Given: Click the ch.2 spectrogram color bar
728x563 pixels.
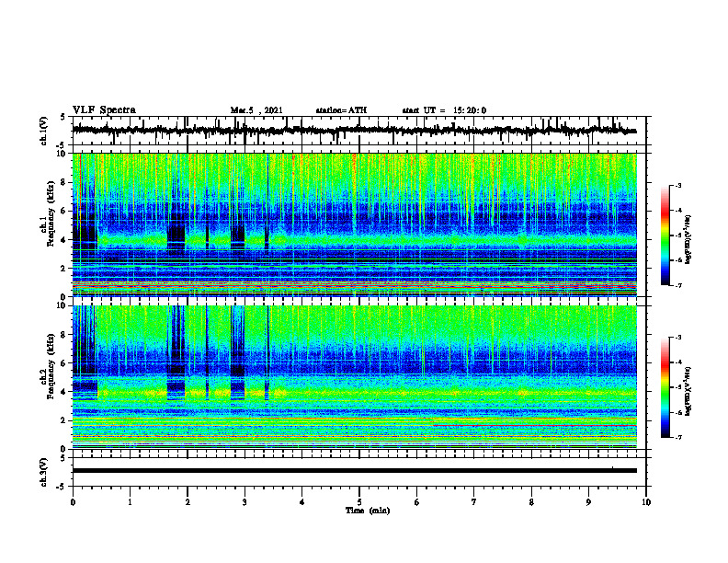Looking at the screenshot, I should [x=665, y=387].
